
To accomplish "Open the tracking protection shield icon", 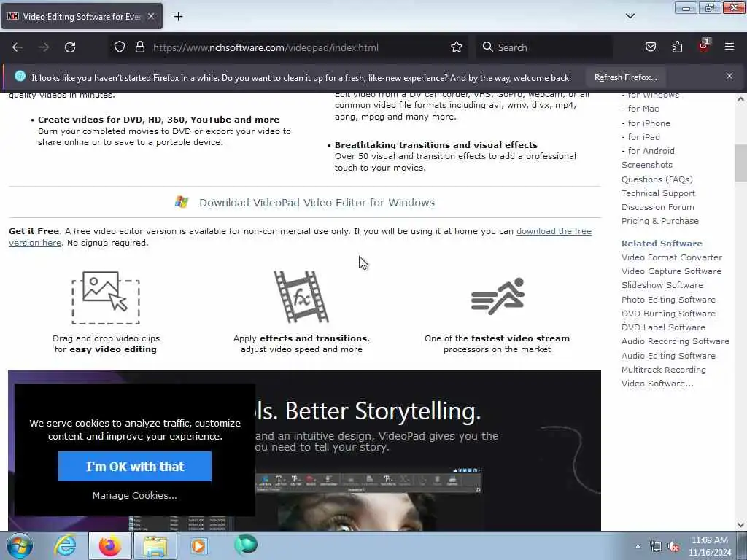I will coord(120,47).
